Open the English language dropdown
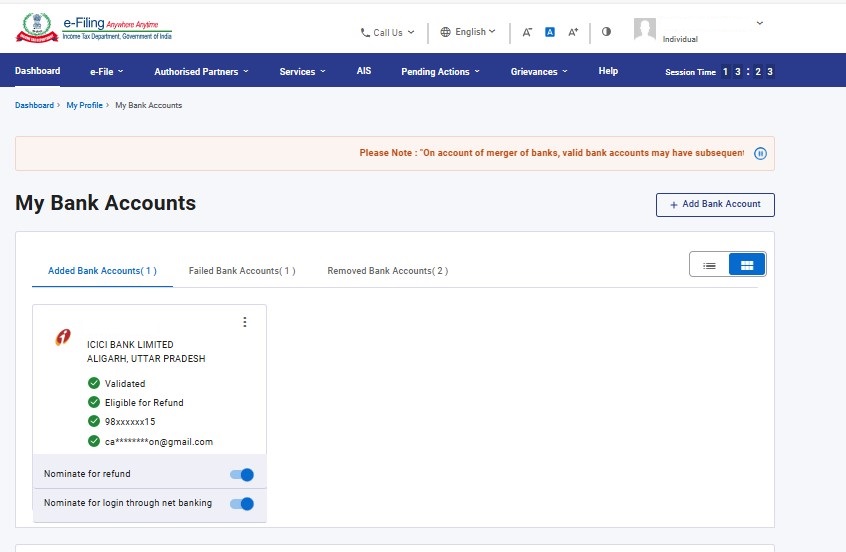 pyautogui.click(x=468, y=32)
